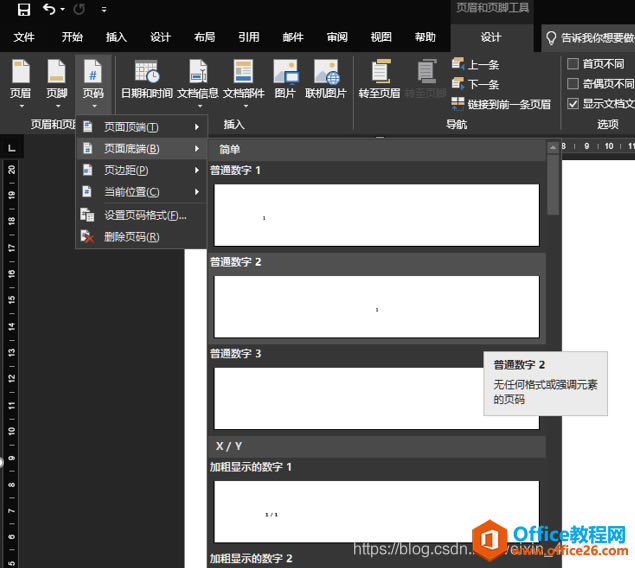
Task: Open the Customize Quick Access Toolbar arrow
Action: pos(104,10)
